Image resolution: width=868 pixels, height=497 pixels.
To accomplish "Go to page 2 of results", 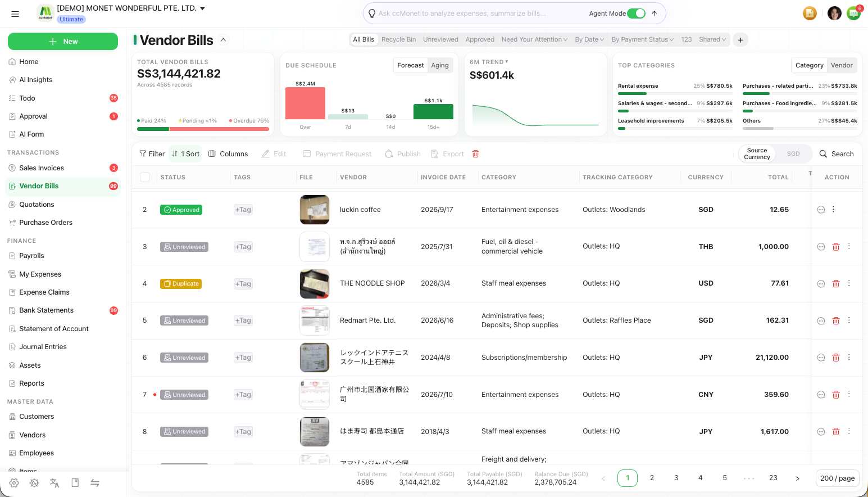I will click(x=652, y=478).
